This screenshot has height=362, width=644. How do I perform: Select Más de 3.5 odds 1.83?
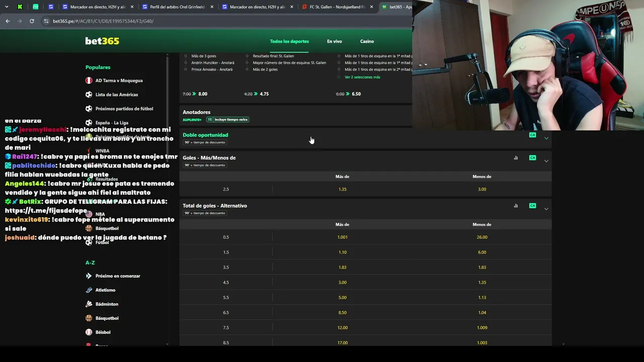342,267
